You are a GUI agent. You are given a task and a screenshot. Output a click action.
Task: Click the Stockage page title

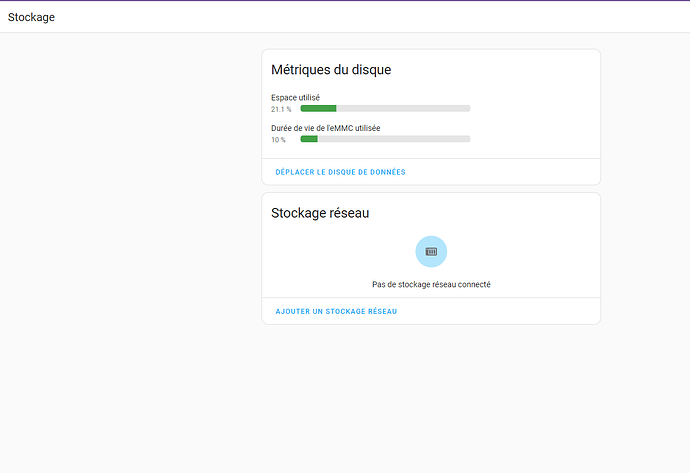[x=31, y=17]
